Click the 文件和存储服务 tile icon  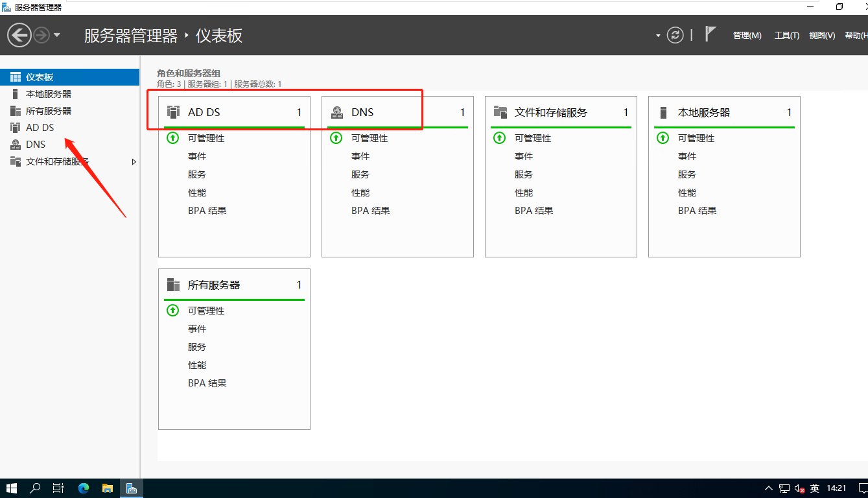(500, 112)
